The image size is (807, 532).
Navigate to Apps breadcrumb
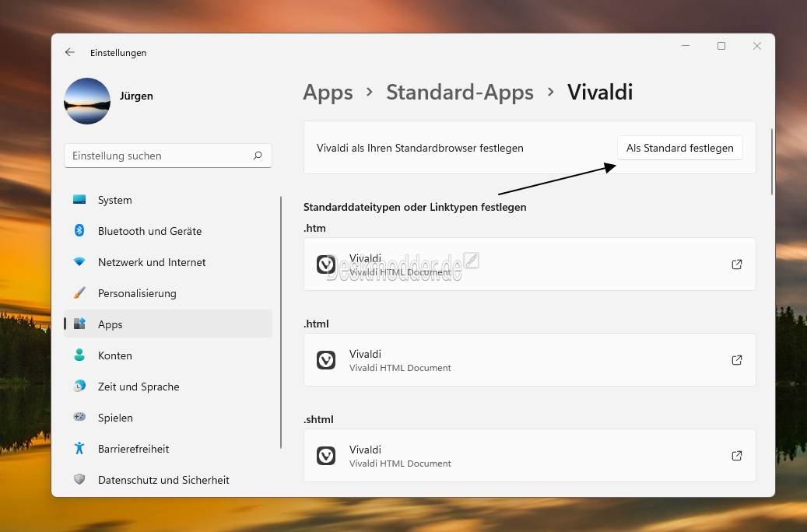pyautogui.click(x=328, y=93)
